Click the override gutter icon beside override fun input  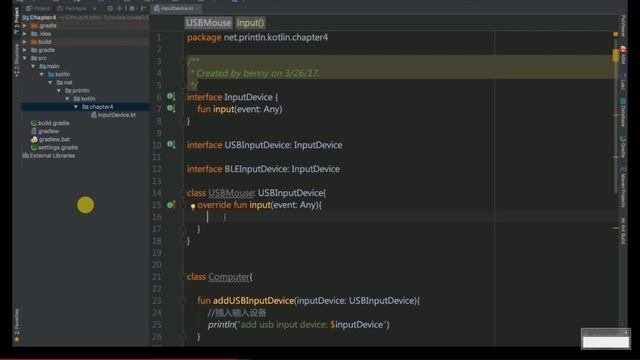pyautogui.click(x=171, y=204)
